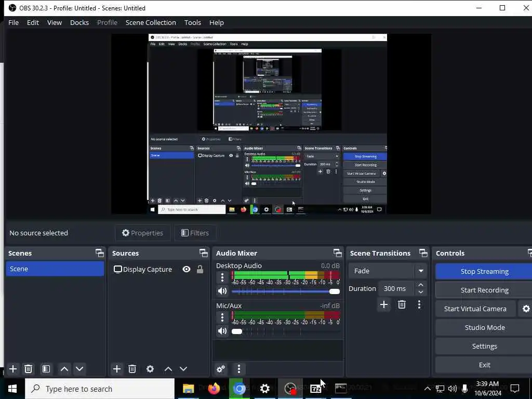532x399 pixels.
Task: Open Windows Settings gear from taskbar
Action: 264,389
